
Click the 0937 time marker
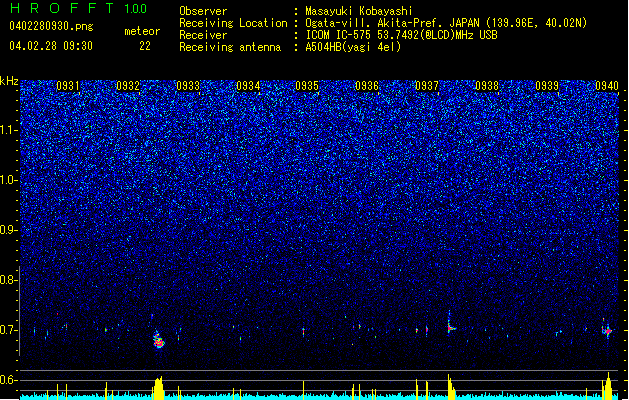pos(427,86)
